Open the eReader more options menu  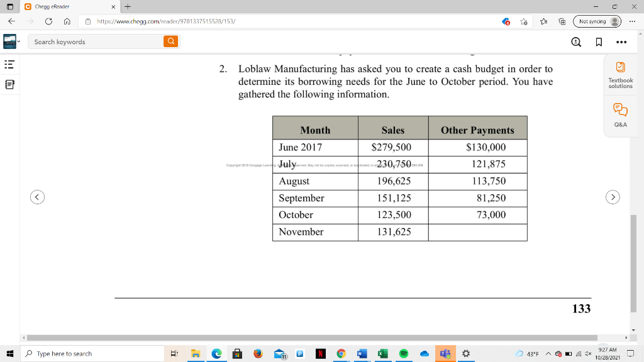pyautogui.click(x=621, y=42)
